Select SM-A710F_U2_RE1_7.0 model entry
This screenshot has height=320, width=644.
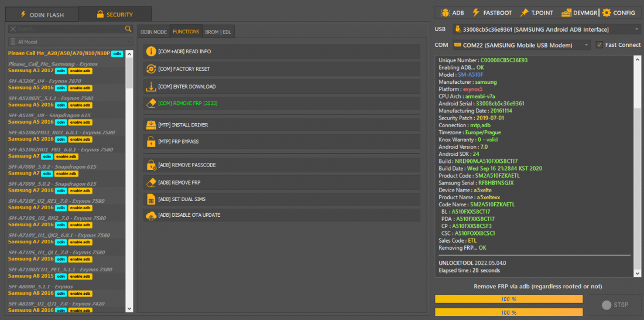pos(57,200)
